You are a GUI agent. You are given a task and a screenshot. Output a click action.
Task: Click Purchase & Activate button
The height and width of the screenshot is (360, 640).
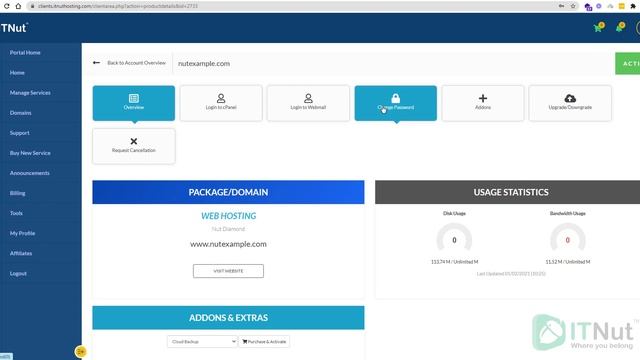(264, 342)
